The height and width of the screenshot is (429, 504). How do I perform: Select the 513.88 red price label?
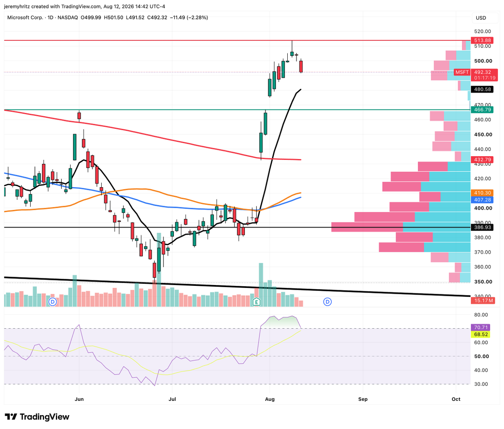click(x=483, y=40)
